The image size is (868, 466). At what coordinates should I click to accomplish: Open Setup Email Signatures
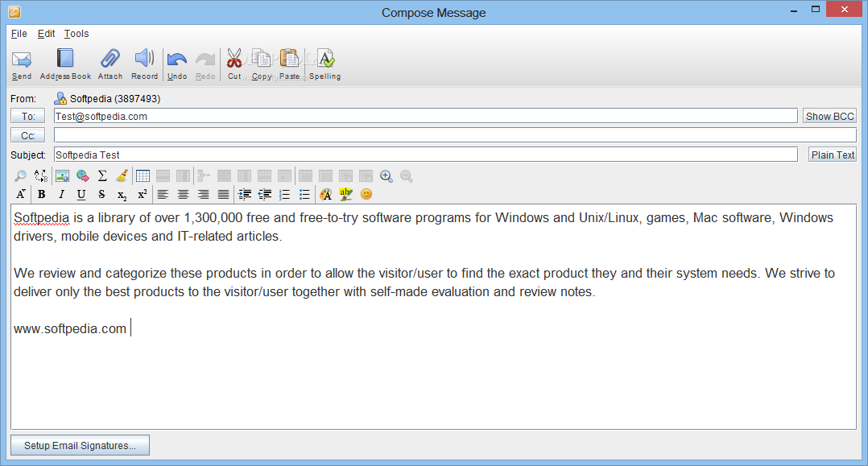pyautogui.click(x=81, y=446)
